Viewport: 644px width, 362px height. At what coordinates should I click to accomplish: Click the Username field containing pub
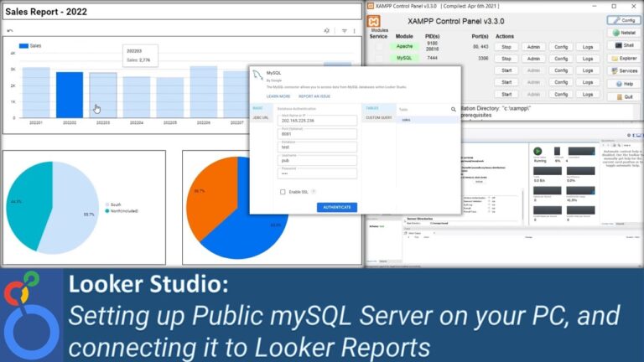point(317,160)
